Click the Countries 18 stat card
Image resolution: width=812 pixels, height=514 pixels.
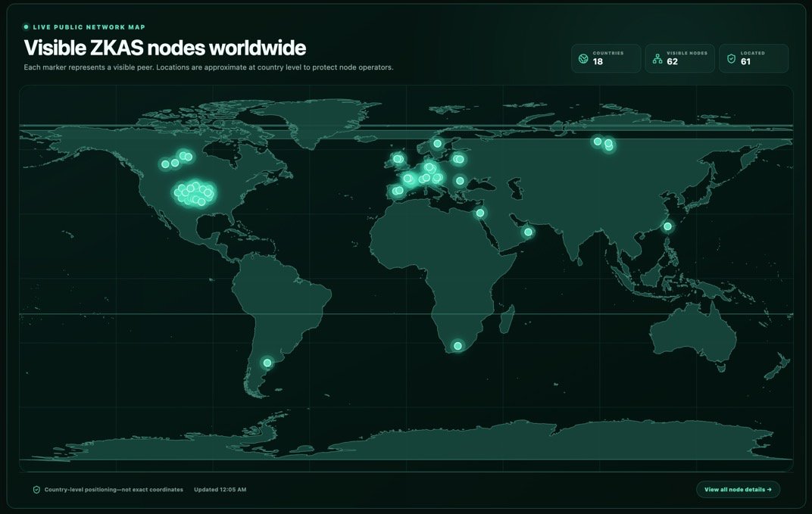coord(606,58)
